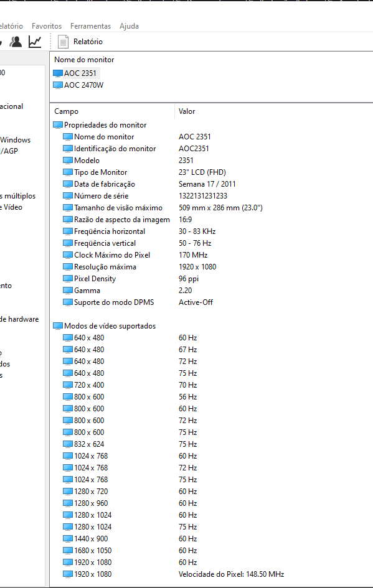Click the monitor icon beside Número de série
The width and height of the screenshot is (373, 588).
click(x=67, y=196)
